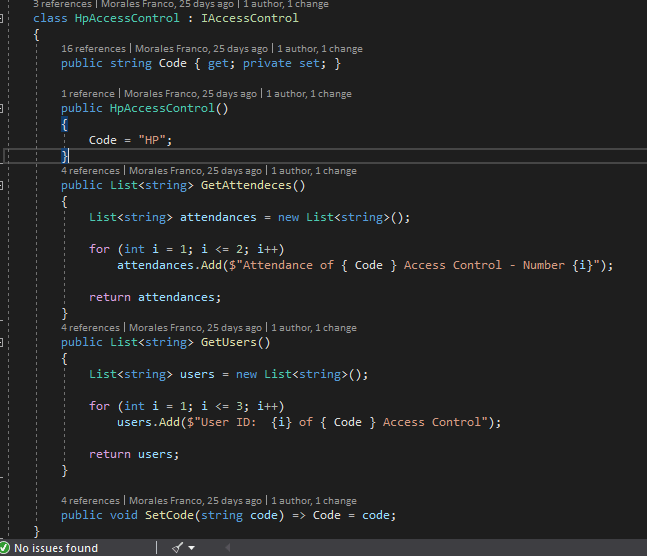Click "i <= 2" in the first for loop

pos(222,249)
